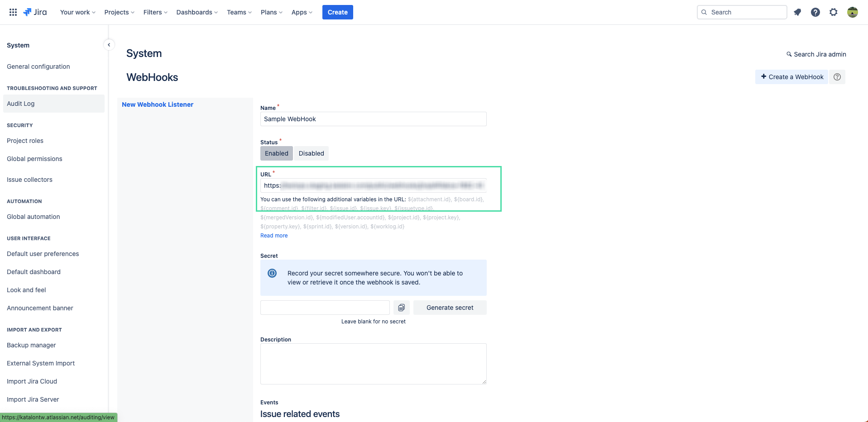Click the user profile avatar
Screen dimensions: 868x422
click(x=852, y=12)
